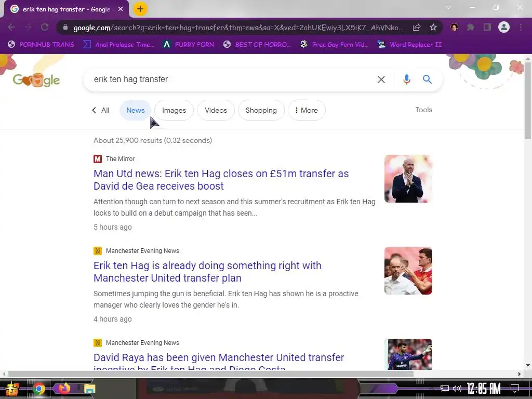The image size is (532, 399).
Task: Click the '4 hours ago' timestamp
Action: (113, 320)
